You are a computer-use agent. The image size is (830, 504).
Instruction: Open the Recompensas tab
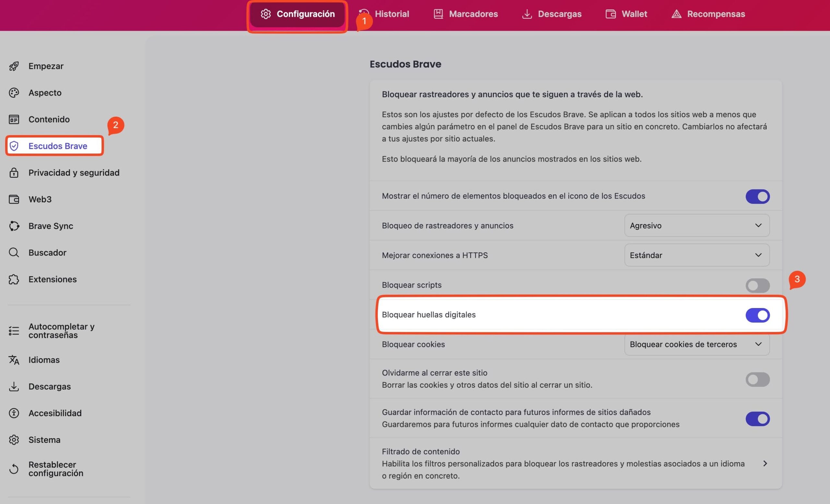click(708, 14)
